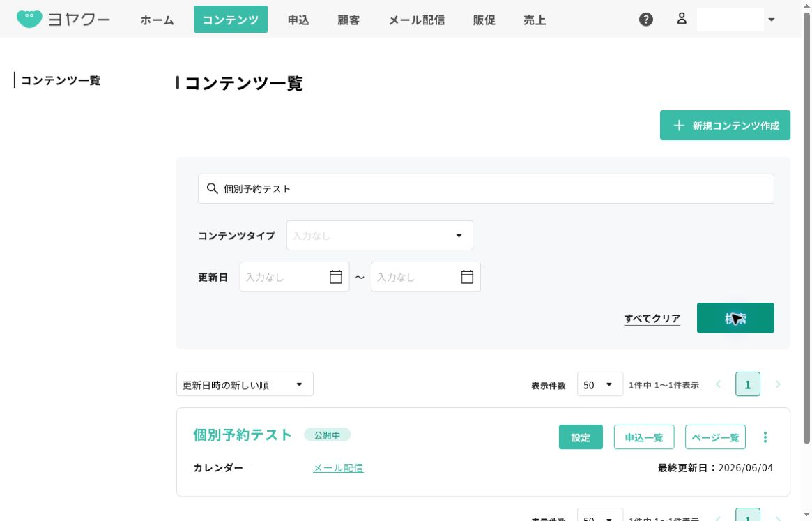Click the 最終更新日：2026/06/04 text
The image size is (812, 521).
(x=715, y=468)
